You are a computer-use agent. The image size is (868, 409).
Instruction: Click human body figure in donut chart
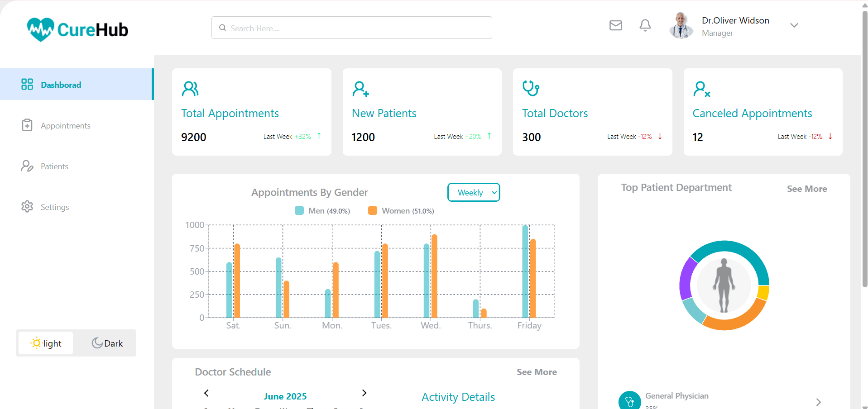724,285
